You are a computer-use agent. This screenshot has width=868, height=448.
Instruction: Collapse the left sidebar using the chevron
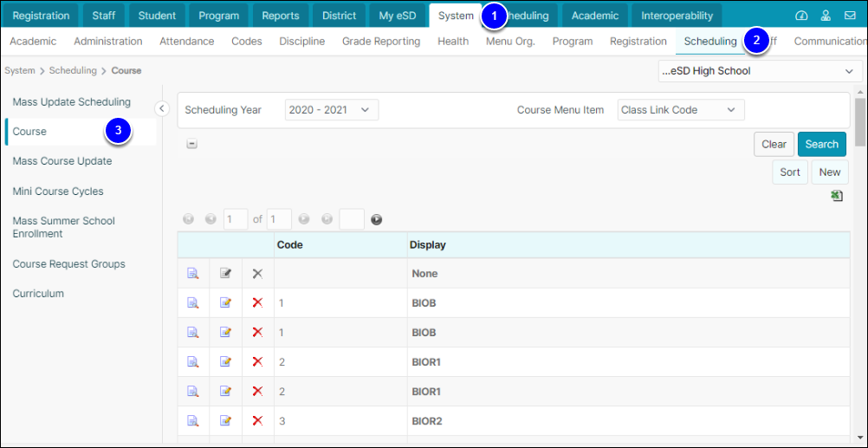[x=161, y=108]
